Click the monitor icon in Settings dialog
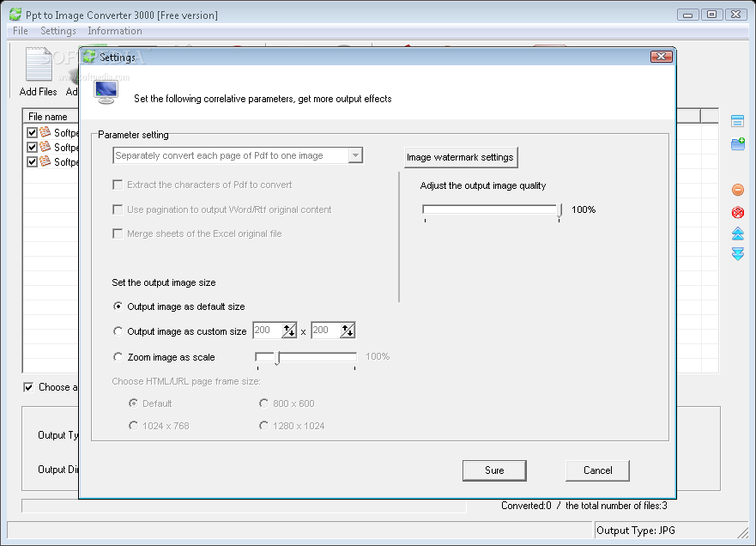Screen dimensions: 756x546 pos(106,93)
